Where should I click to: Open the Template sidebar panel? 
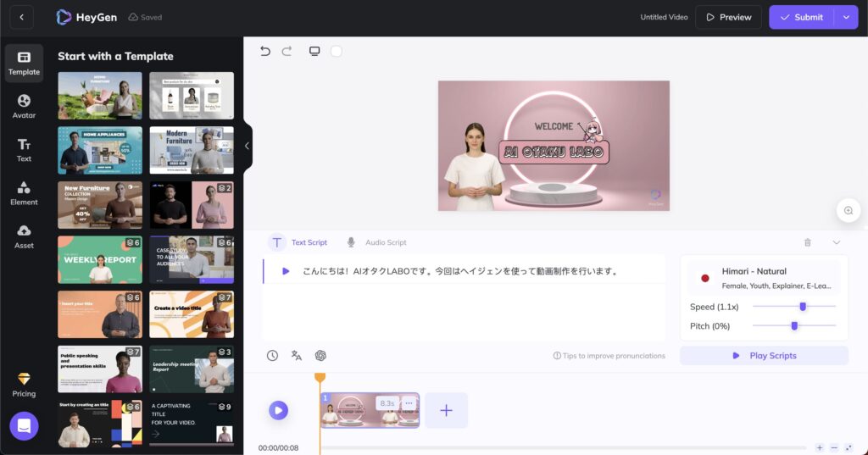24,63
